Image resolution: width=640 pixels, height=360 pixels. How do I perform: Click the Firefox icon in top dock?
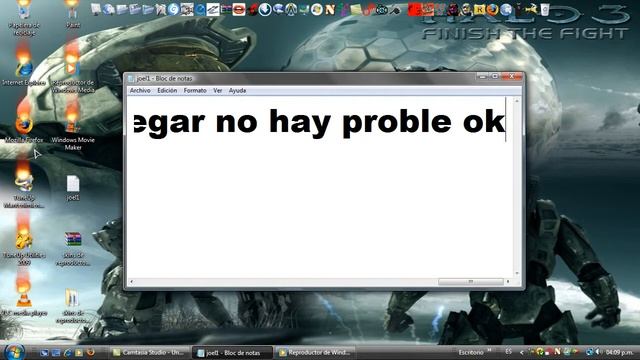click(x=493, y=9)
